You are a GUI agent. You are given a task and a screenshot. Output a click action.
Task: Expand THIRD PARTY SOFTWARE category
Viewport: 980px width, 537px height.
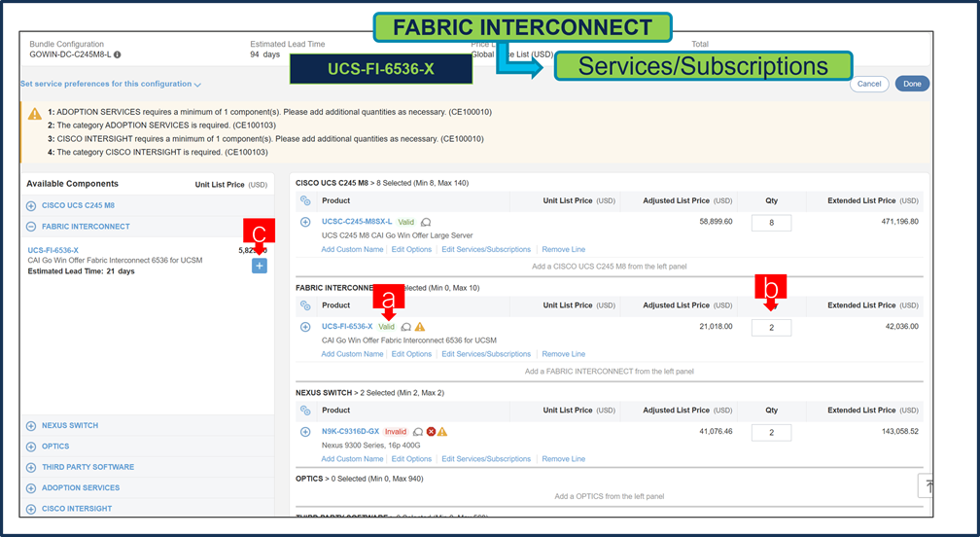pos(31,467)
